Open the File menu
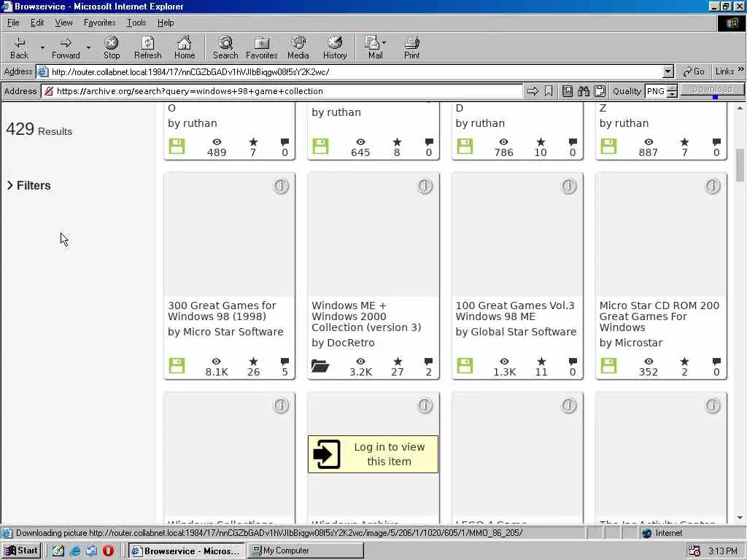This screenshot has width=747, height=560. (x=13, y=23)
